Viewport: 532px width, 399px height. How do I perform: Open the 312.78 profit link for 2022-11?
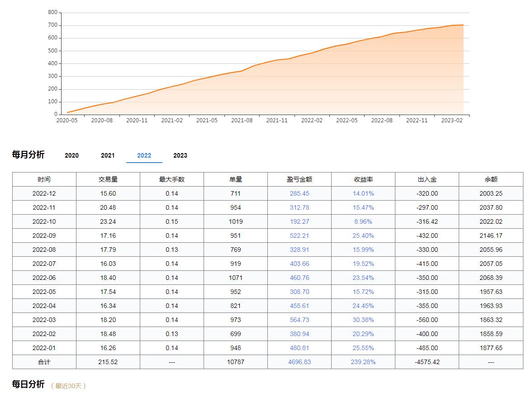pyautogui.click(x=299, y=207)
